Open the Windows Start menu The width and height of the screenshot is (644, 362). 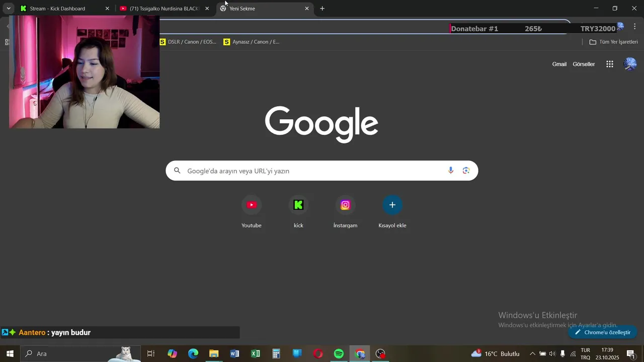(x=10, y=353)
